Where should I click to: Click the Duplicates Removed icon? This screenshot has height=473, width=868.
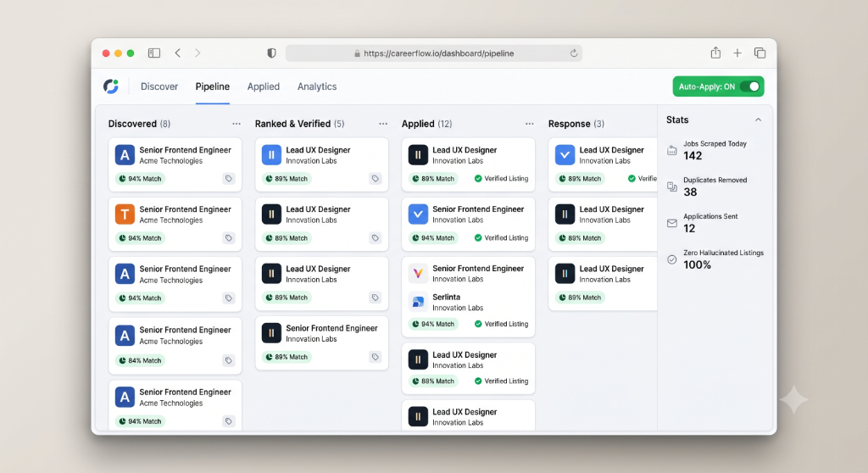click(672, 186)
